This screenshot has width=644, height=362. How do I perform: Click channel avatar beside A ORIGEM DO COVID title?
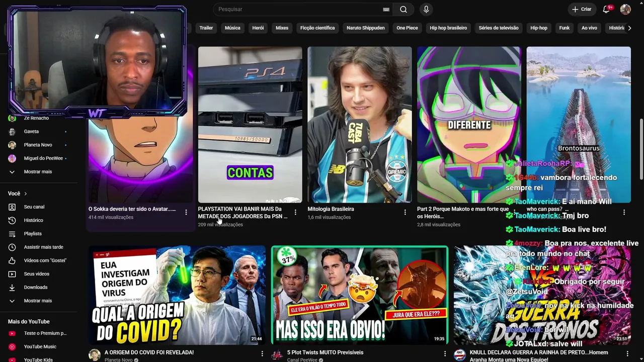95,355
